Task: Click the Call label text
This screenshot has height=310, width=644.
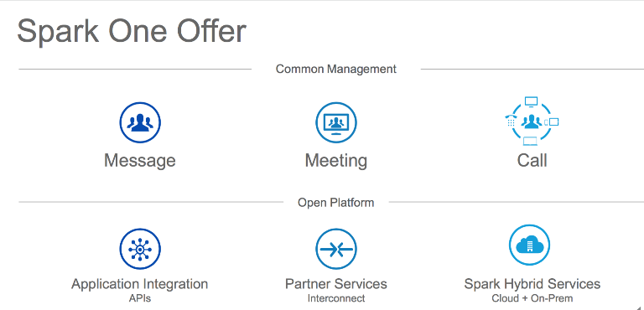Action: point(532,160)
